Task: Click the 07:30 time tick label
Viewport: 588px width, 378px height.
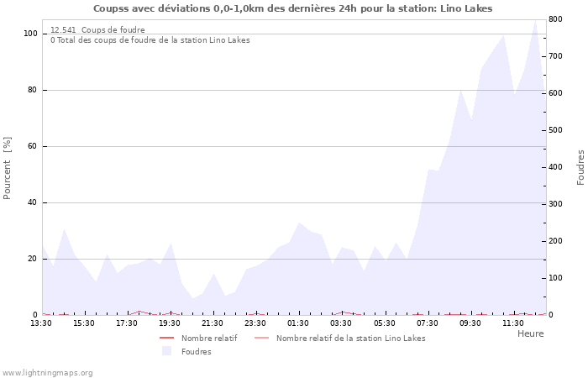Action: point(427,323)
